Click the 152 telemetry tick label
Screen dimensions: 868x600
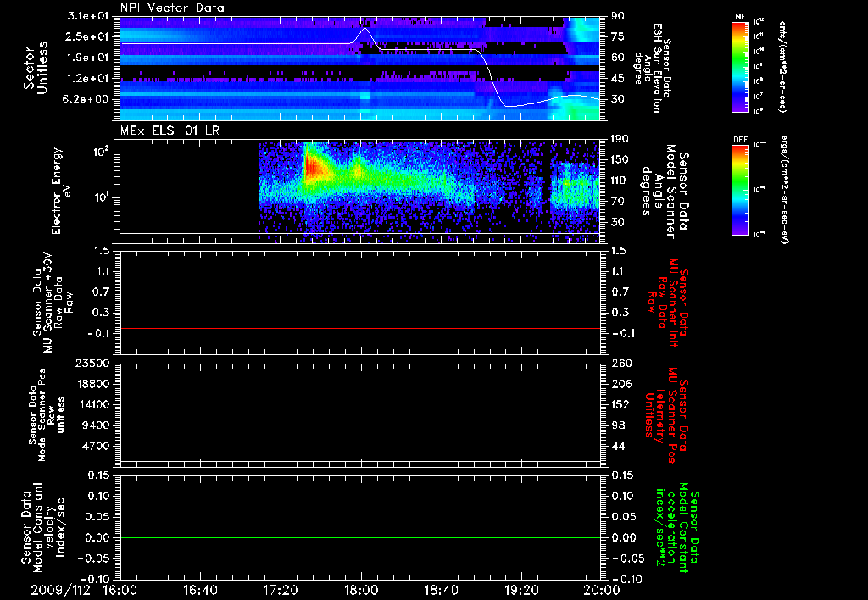620,404
